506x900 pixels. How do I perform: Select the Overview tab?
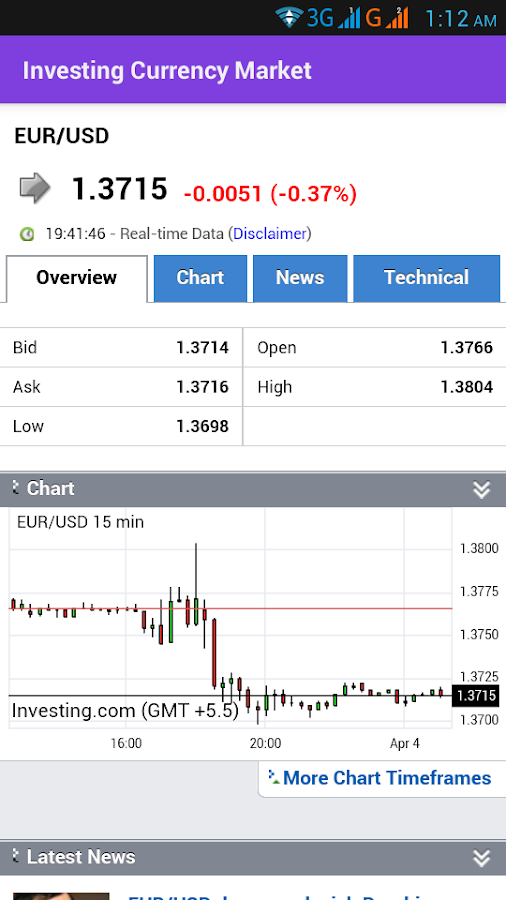point(77,278)
